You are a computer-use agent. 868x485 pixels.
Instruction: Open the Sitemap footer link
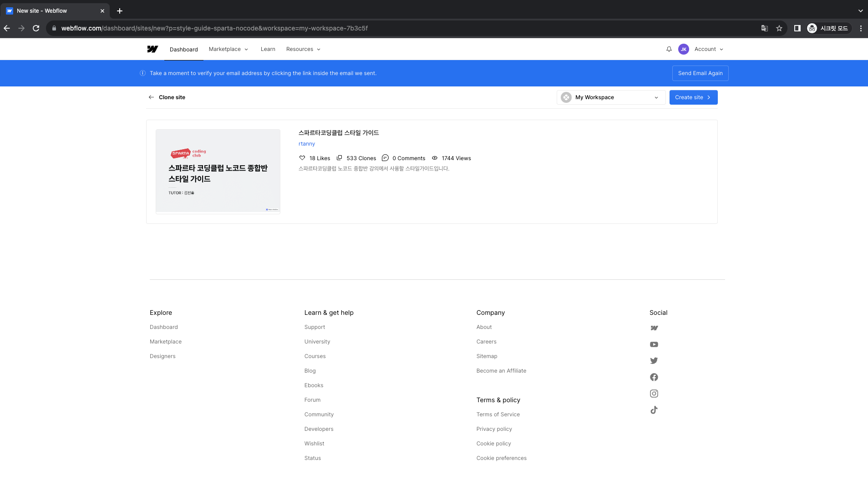coord(487,356)
